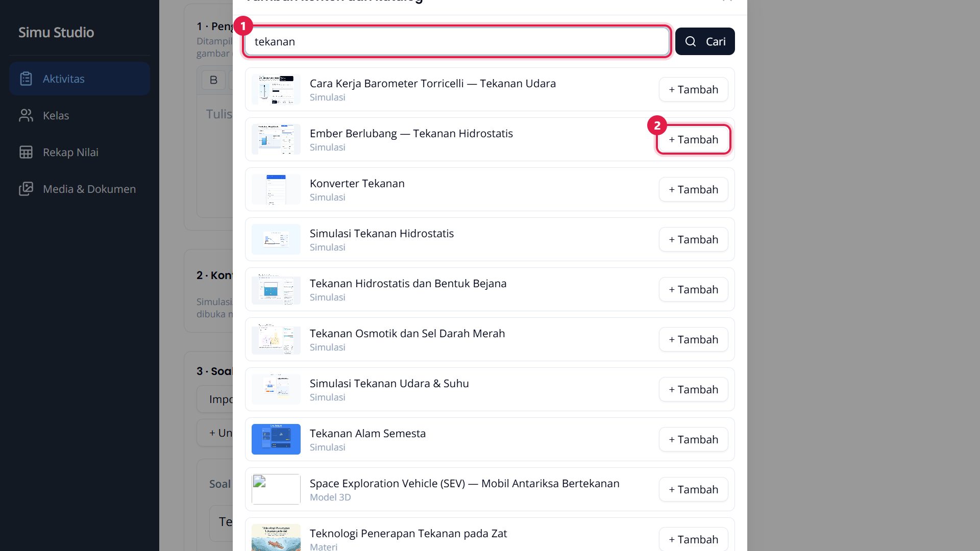Click the Model 3D type label
This screenshot has height=551, width=980.
(330, 497)
